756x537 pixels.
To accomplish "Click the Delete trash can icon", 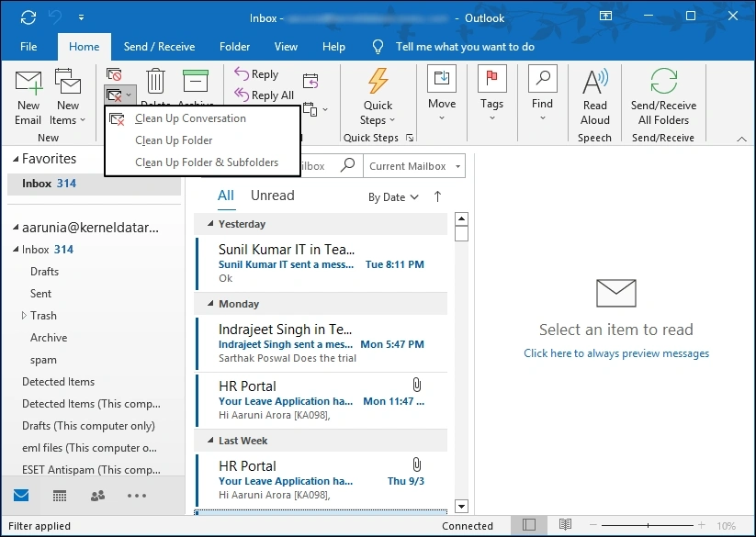I will pos(155,81).
